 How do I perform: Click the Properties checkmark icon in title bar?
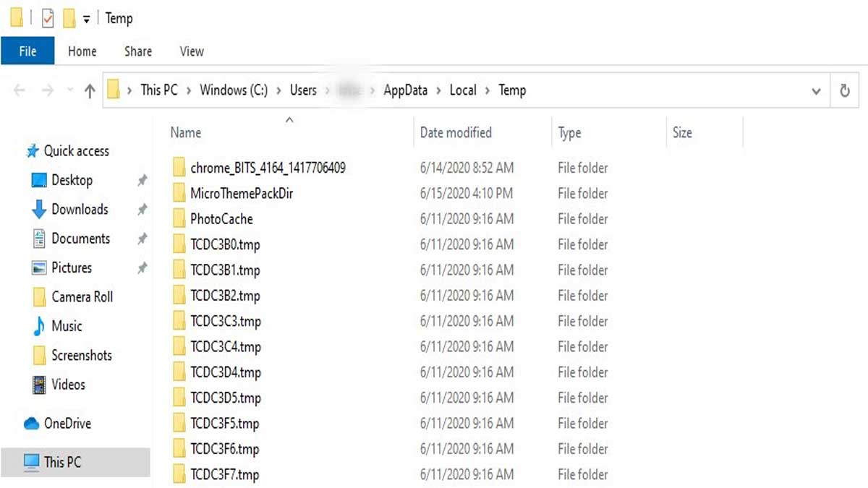coord(48,19)
